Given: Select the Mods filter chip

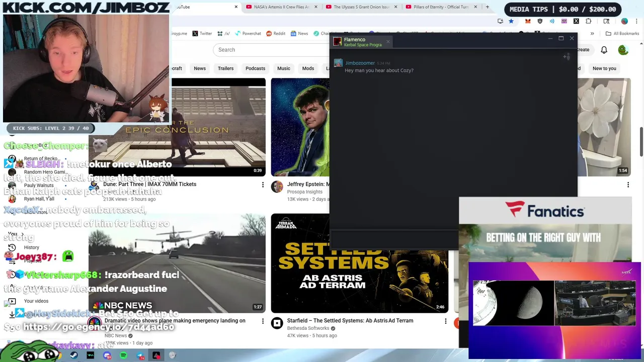Looking at the screenshot, I should click(x=308, y=68).
